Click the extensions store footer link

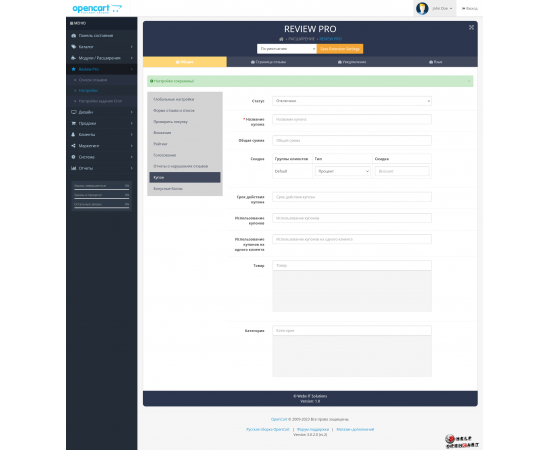pos(355,429)
